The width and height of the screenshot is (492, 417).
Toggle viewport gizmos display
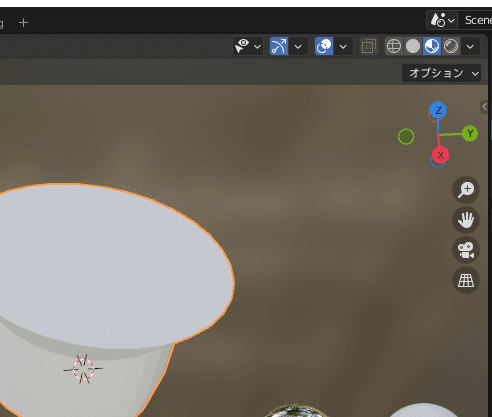click(x=279, y=46)
